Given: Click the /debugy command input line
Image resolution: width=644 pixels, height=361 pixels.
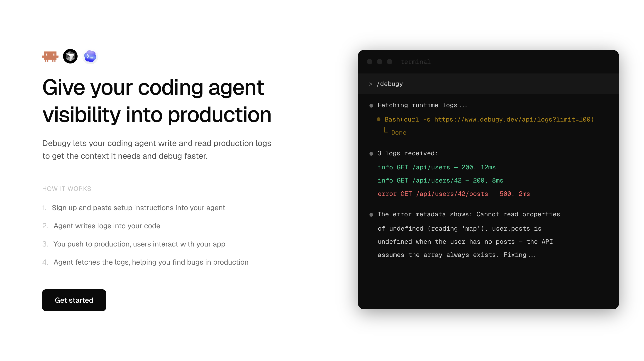Looking at the screenshot, I should point(390,84).
